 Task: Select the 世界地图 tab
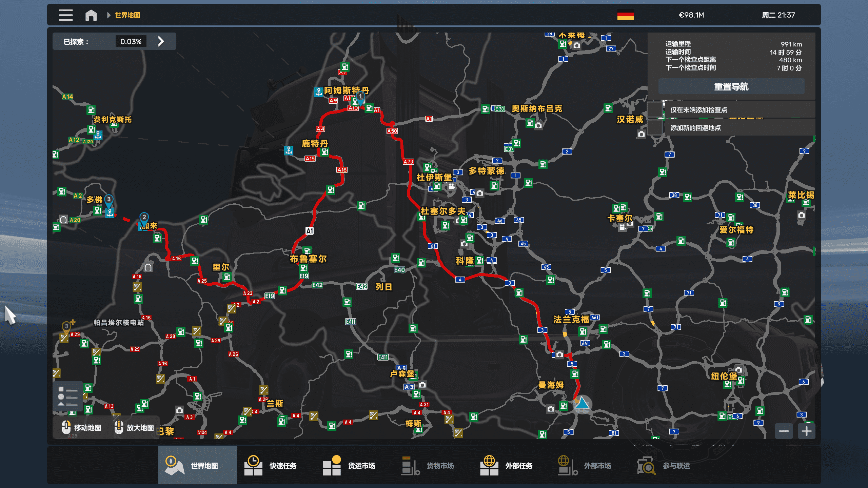coord(197,466)
